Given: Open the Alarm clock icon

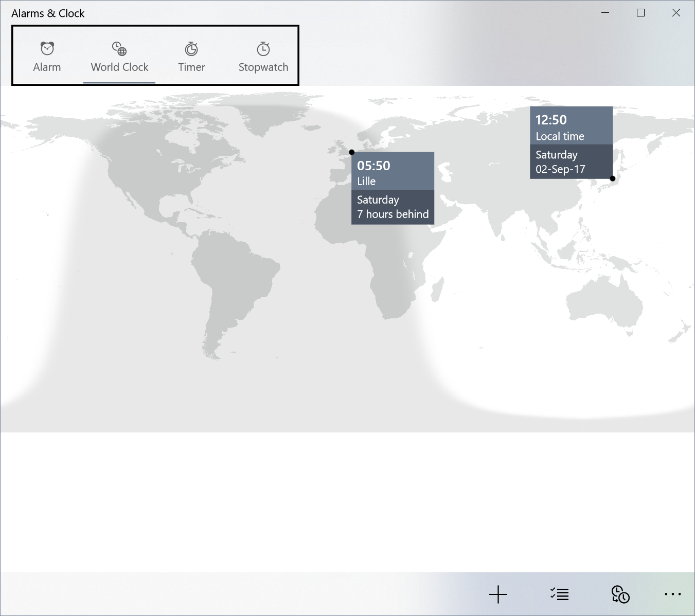Looking at the screenshot, I should 47,49.
